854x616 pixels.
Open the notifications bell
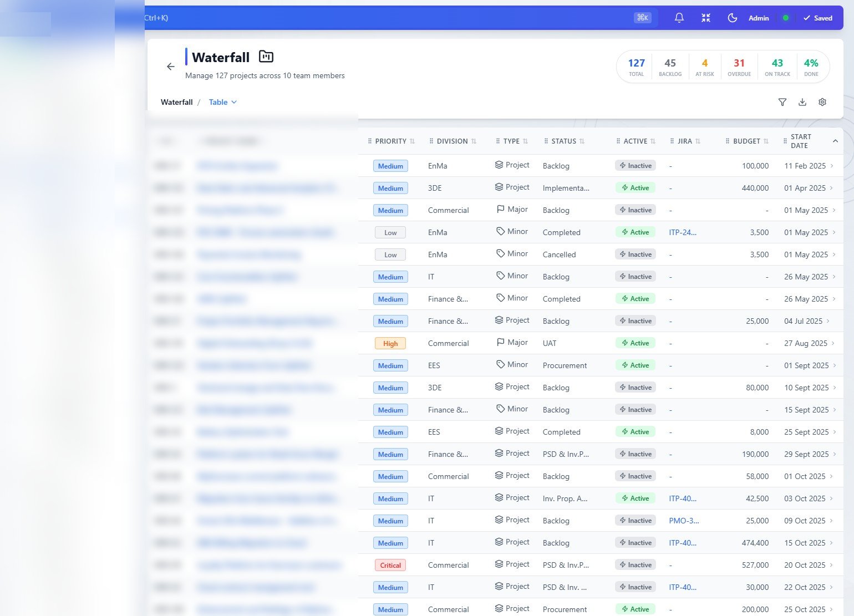click(679, 17)
